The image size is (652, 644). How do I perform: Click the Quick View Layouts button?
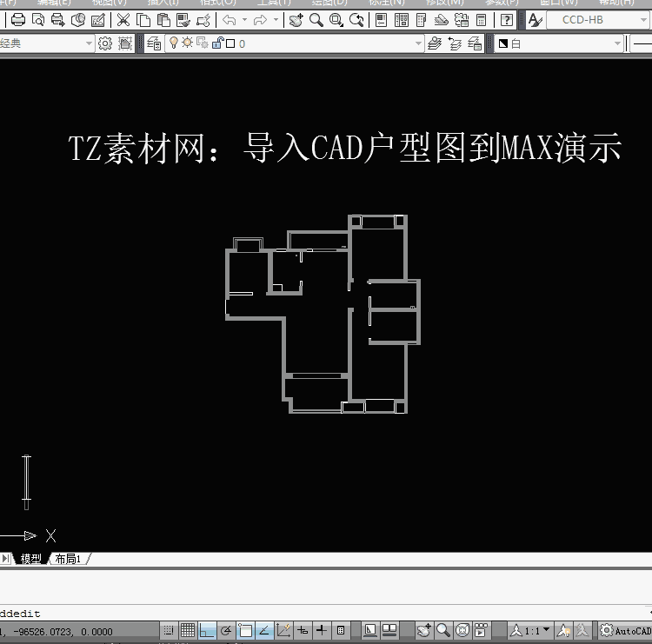pos(389,631)
